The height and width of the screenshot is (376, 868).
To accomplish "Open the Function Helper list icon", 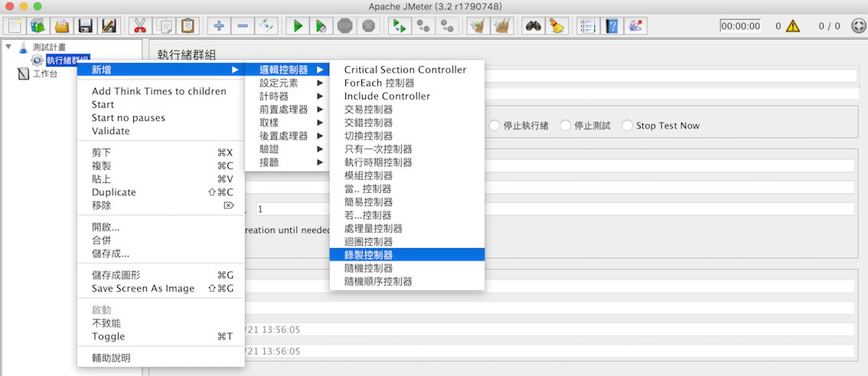I will click(588, 25).
